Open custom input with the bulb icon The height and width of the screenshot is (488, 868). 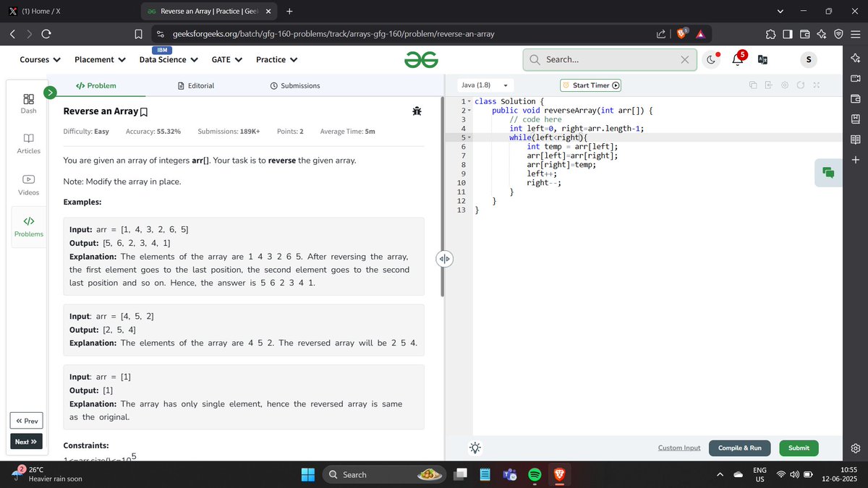[475, 448]
